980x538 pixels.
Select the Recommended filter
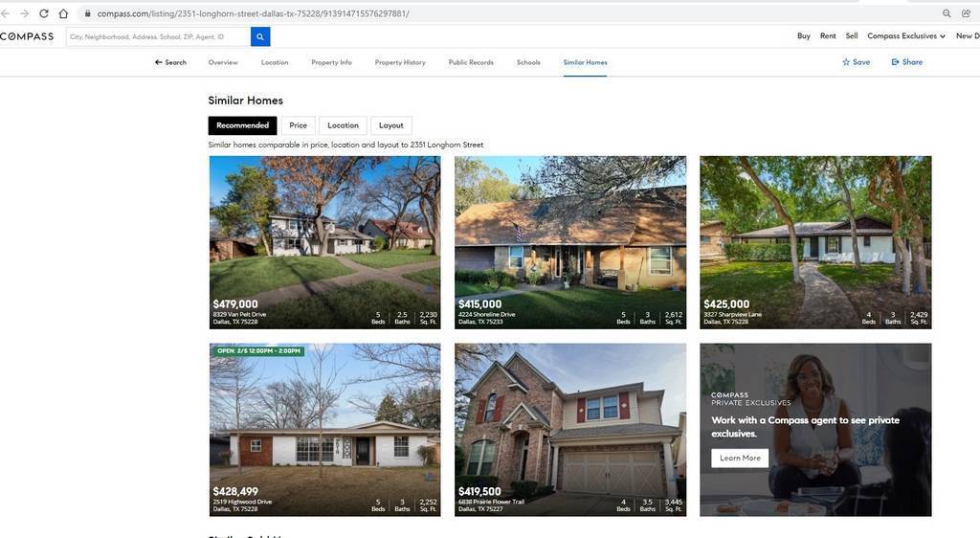242,125
